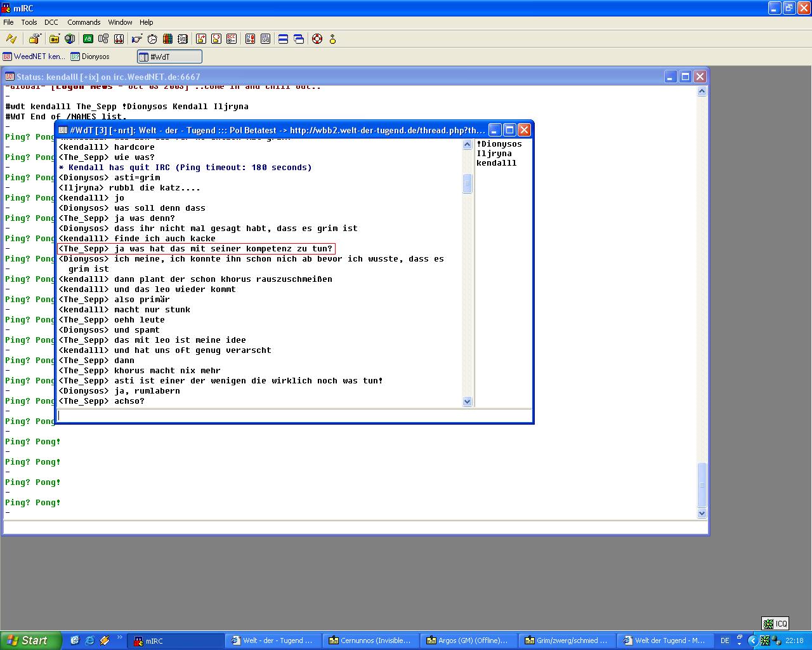Click the #WdT message input field
812x650 pixels.
[x=294, y=416]
